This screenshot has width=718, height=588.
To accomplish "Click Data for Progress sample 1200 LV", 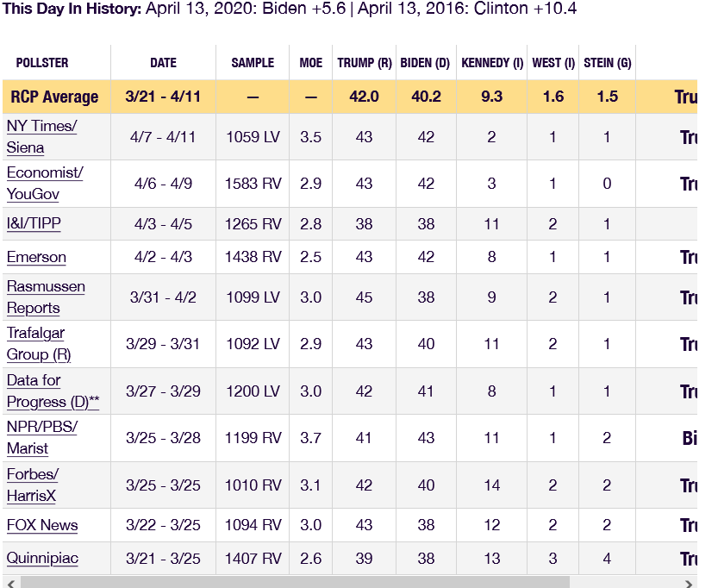I will coord(253,391).
